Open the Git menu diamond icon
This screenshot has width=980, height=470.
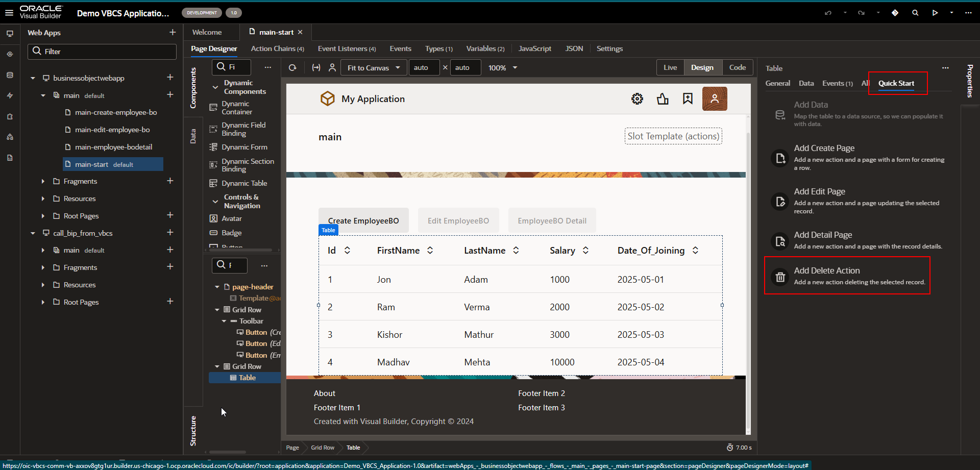coord(895,13)
